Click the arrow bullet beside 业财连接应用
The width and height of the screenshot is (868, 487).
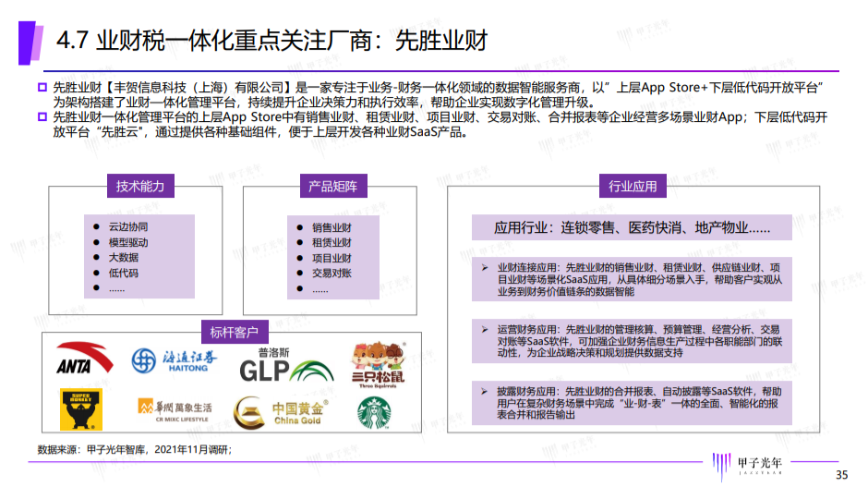486,267
